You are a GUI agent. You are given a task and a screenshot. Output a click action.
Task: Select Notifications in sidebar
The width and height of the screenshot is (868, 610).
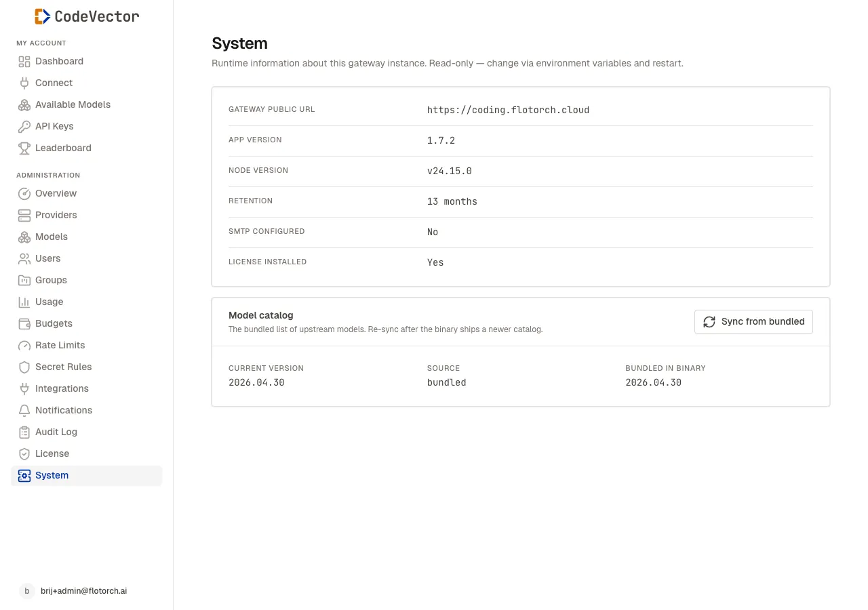(86, 411)
